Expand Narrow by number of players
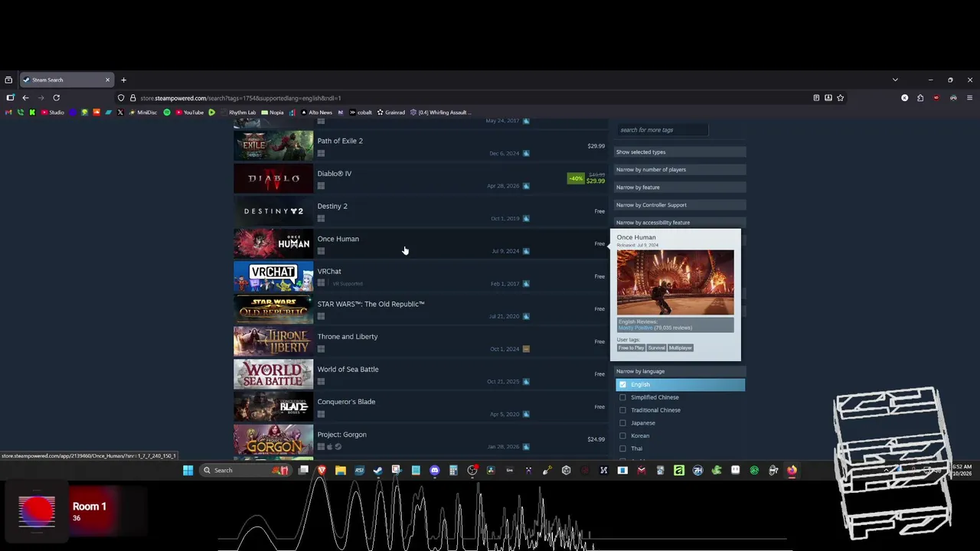 coord(680,170)
